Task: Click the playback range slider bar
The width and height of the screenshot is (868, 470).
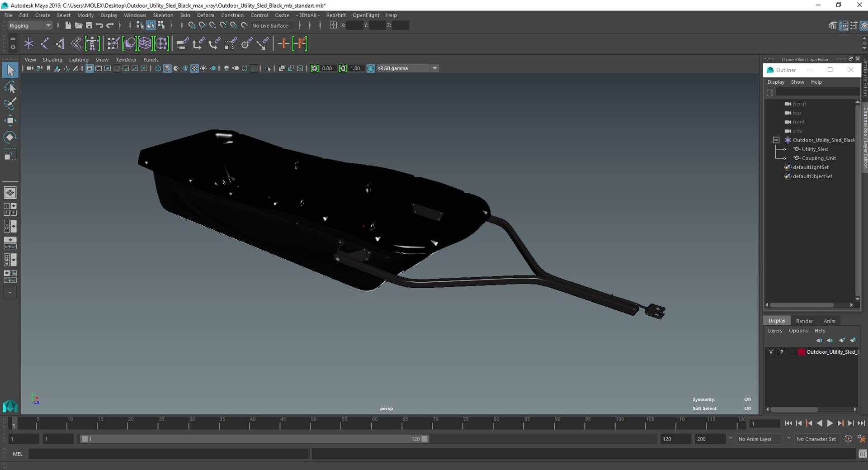Action: pyautogui.click(x=255, y=439)
